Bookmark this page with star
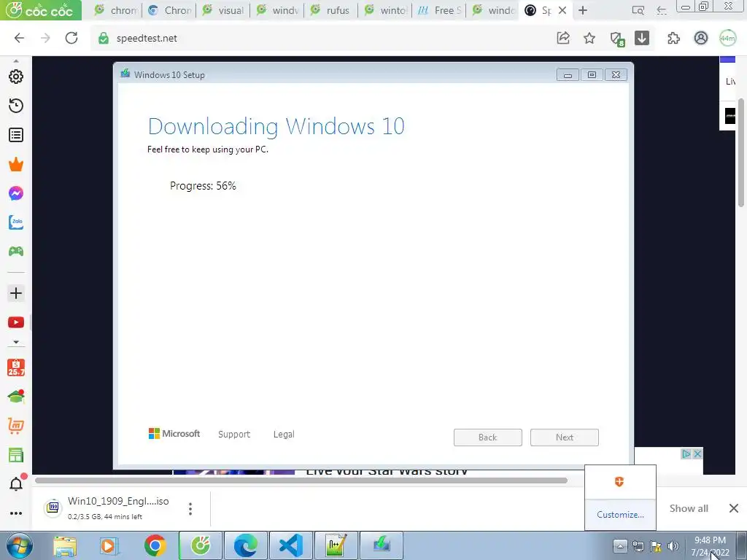Screen dimensions: 747x560 pyautogui.click(x=589, y=38)
